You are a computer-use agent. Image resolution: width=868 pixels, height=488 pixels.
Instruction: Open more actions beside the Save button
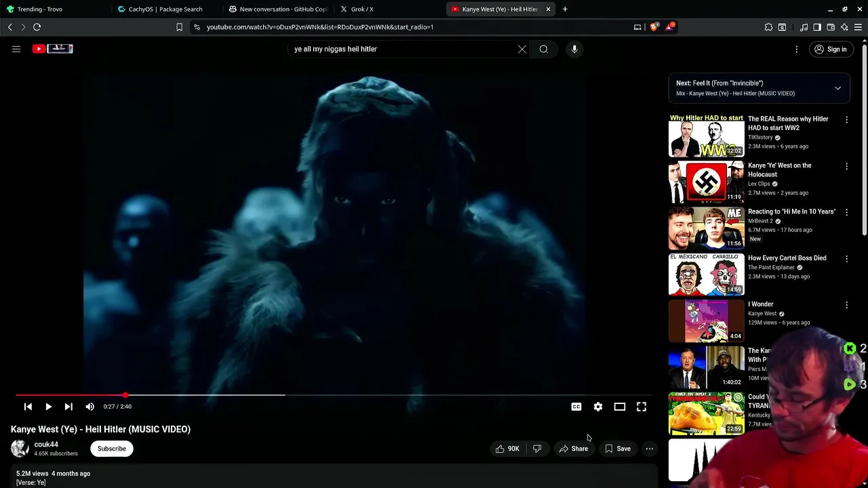(x=650, y=449)
